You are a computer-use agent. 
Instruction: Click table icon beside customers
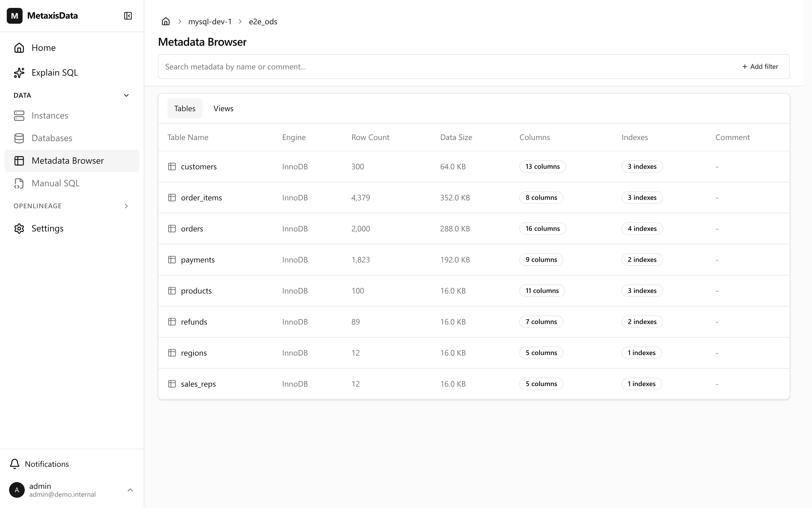pyautogui.click(x=172, y=167)
